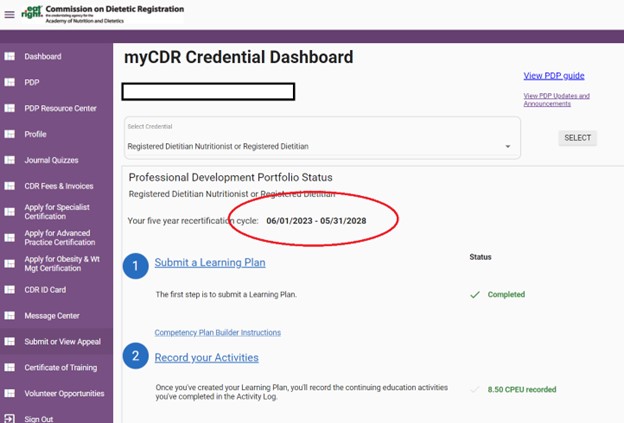Click the Status column header
The image size is (624, 423).
pos(480,257)
